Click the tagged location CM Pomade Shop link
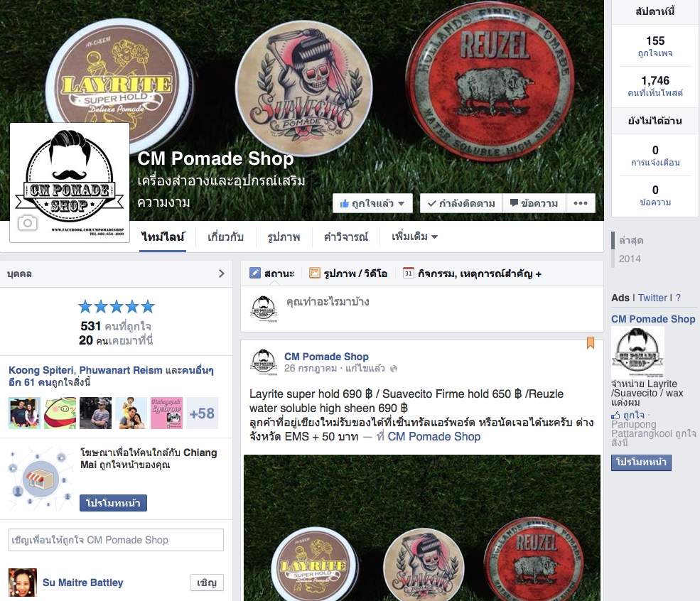Viewport: 700px width, 601px height. point(434,436)
